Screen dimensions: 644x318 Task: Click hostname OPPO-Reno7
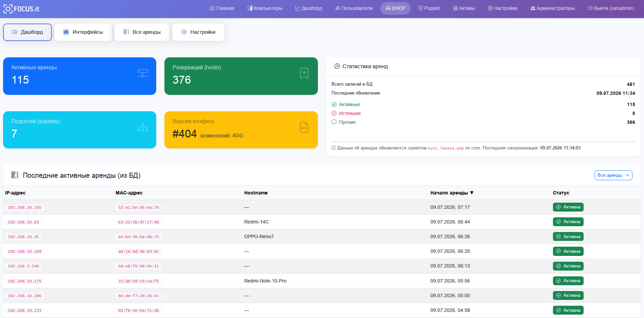tap(259, 236)
